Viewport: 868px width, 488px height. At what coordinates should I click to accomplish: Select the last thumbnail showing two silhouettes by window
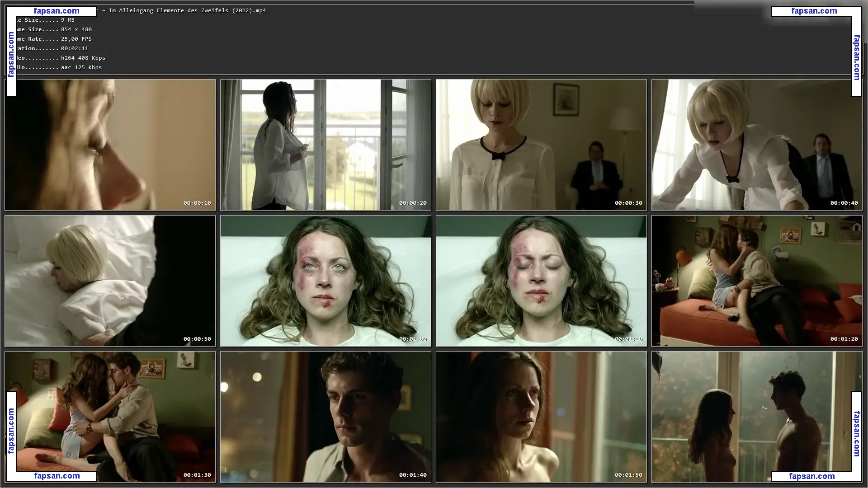757,417
